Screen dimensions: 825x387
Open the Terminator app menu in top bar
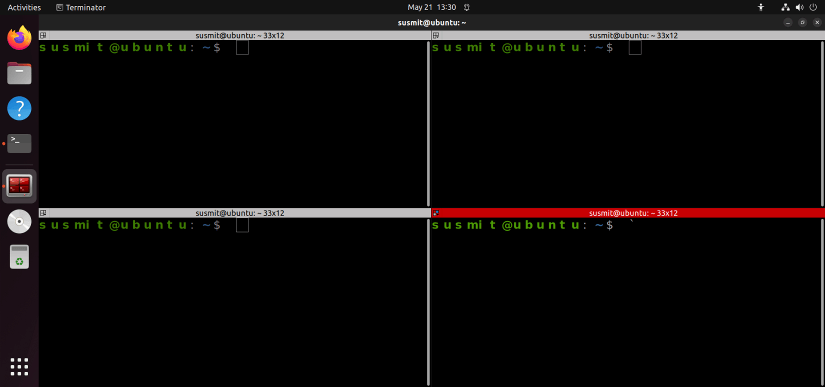pyautogui.click(x=81, y=7)
